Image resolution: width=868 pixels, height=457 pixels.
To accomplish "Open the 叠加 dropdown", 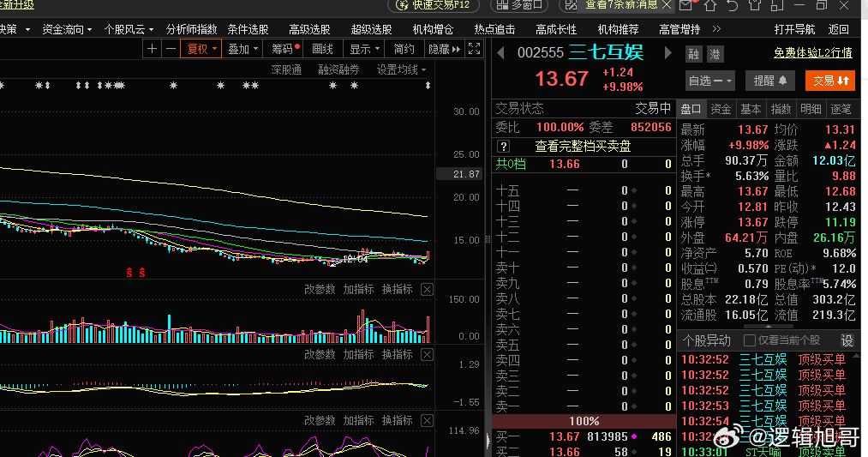I will [x=243, y=49].
